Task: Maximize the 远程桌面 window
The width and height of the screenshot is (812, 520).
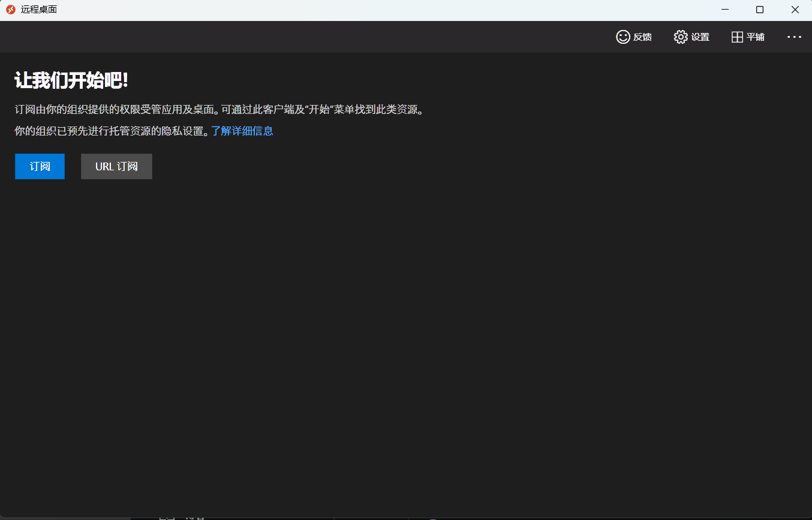Action: [x=760, y=10]
